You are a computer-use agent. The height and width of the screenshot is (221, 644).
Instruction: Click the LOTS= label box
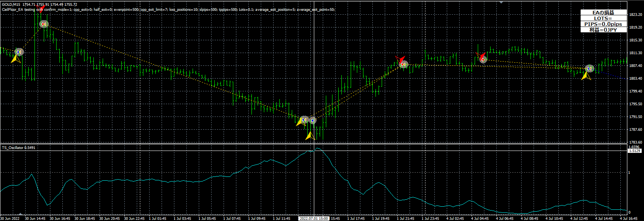coord(603,18)
